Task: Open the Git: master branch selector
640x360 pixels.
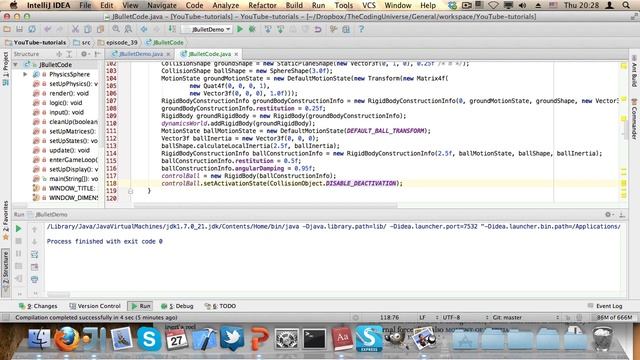Action: tap(524, 317)
